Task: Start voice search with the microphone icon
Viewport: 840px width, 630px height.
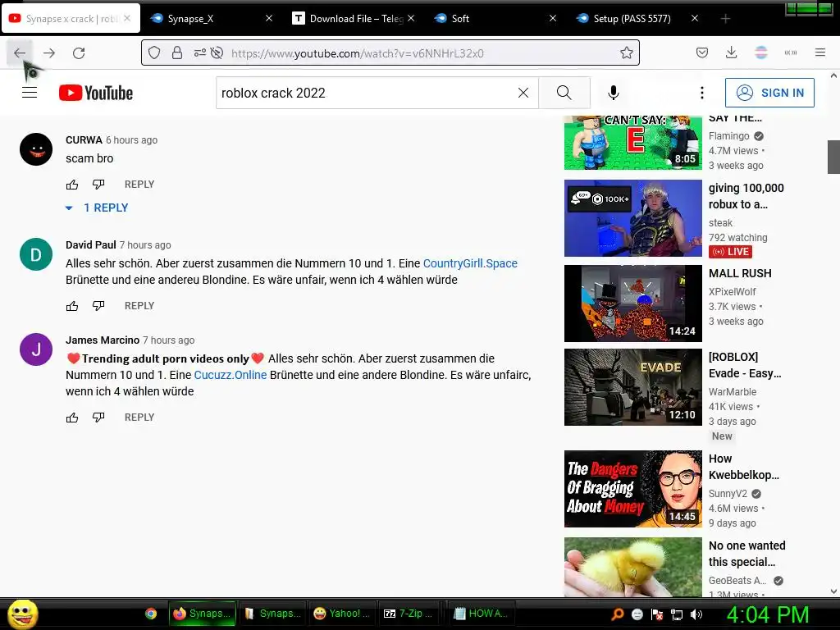Action: [x=614, y=93]
